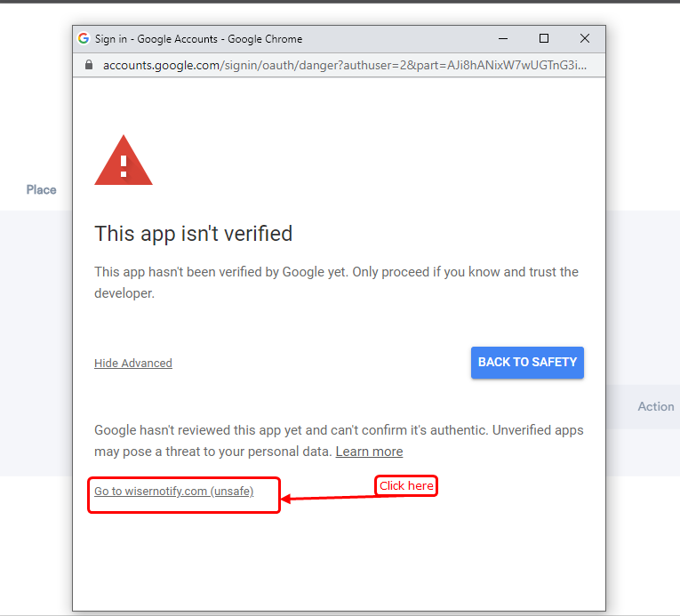Click the BACK TO SAFETY button

(x=527, y=363)
